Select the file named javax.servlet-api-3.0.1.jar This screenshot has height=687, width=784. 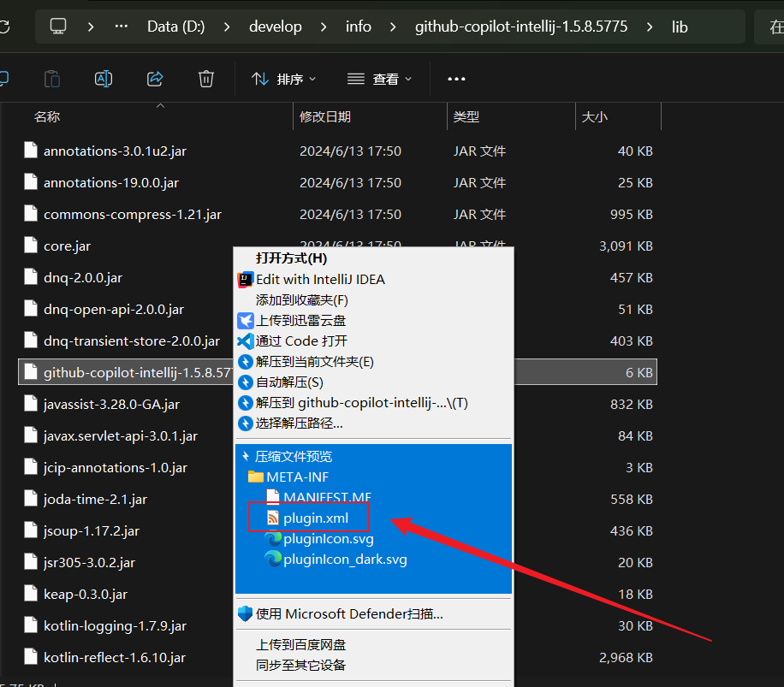[121, 435]
